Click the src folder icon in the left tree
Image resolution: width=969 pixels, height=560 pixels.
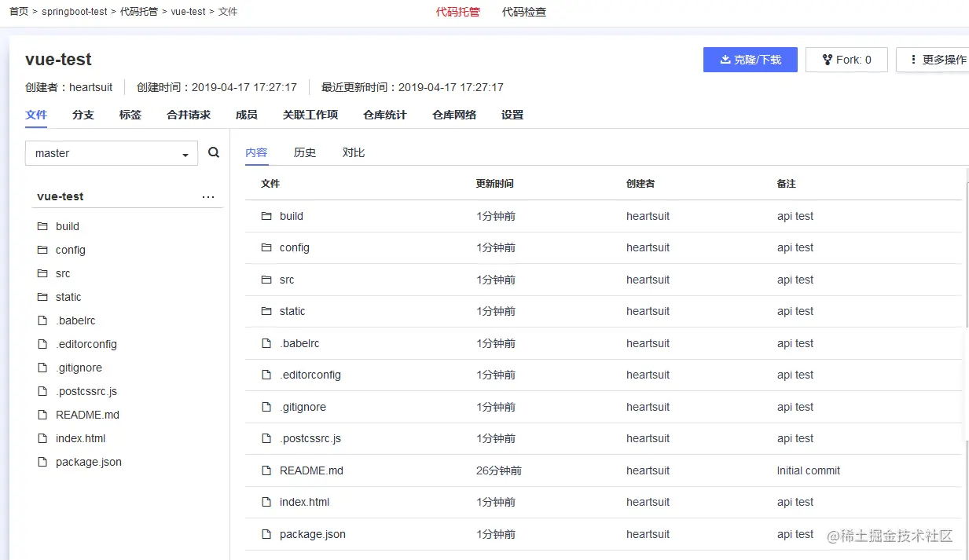coord(42,273)
